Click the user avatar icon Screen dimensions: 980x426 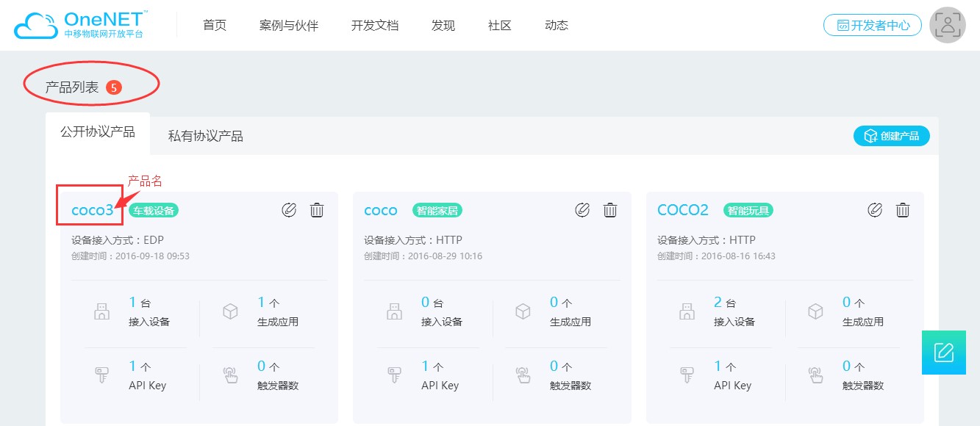click(948, 25)
